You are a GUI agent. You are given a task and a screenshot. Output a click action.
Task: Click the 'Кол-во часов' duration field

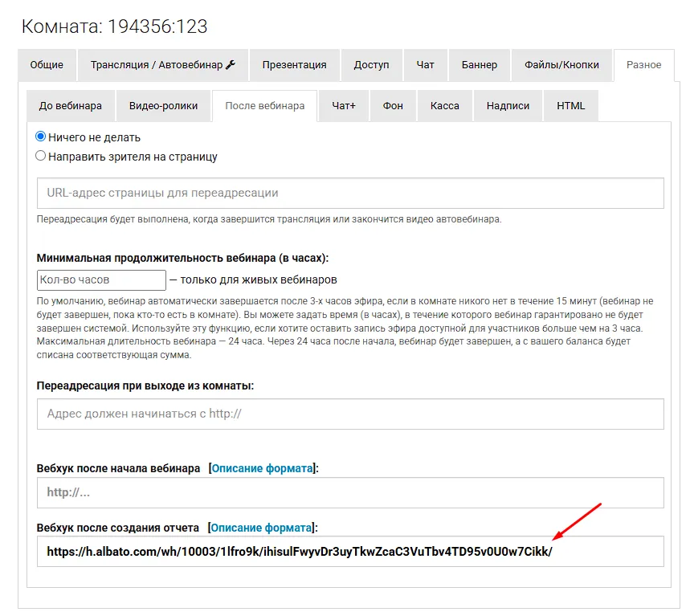click(x=101, y=280)
